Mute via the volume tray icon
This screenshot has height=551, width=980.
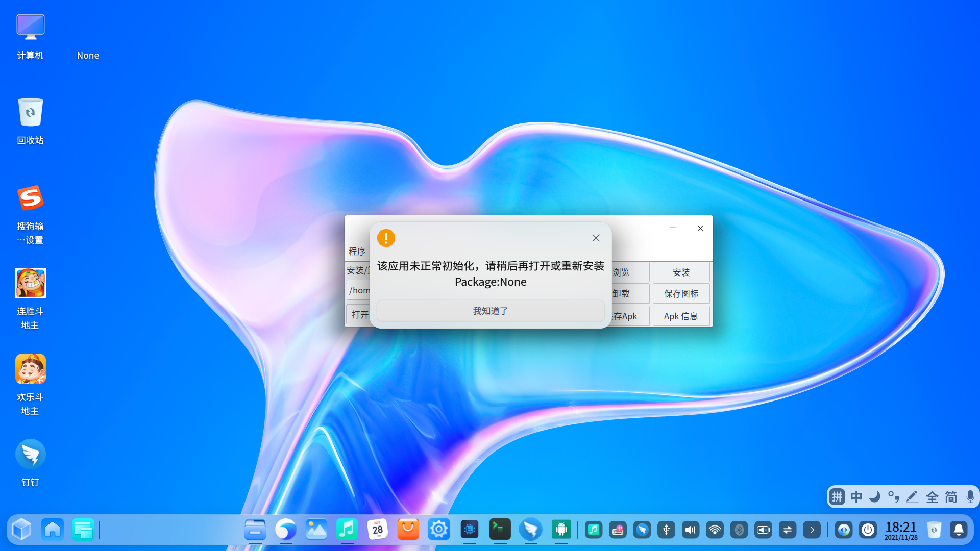pos(690,530)
